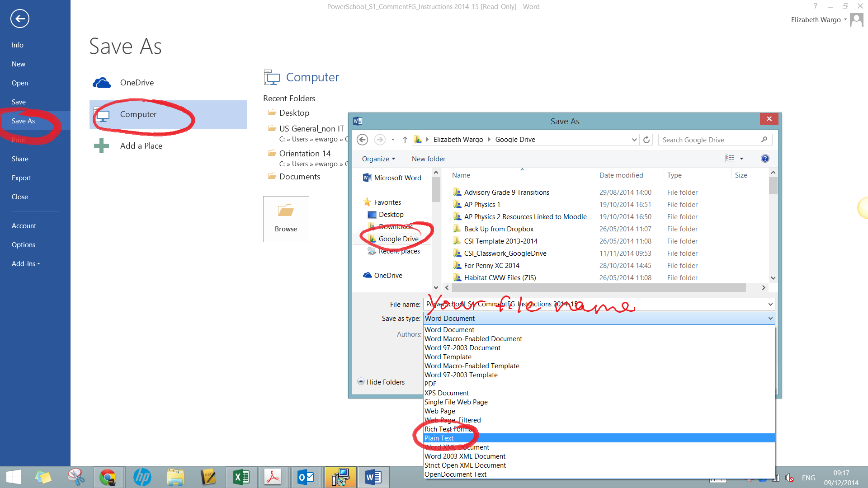Open the File name history dropdown arrow
868x488 pixels.
[x=770, y=304]
